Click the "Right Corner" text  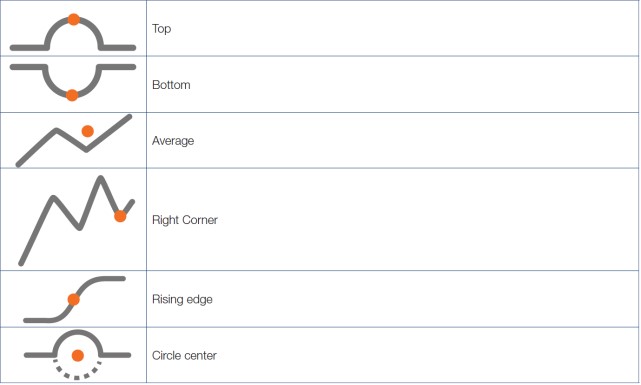point(184,220)
